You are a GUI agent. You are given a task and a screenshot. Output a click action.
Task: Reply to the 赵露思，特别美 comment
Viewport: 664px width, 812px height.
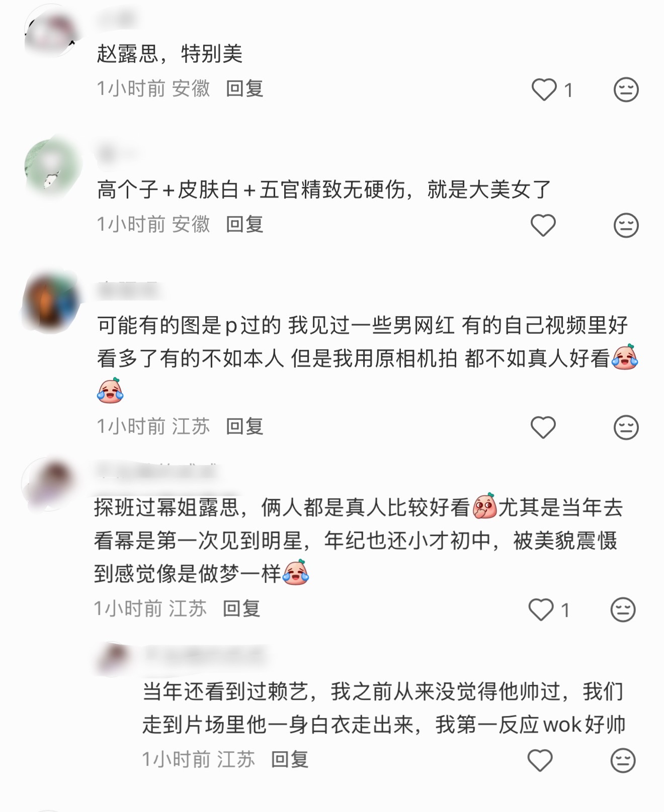[x=244, y=89]
